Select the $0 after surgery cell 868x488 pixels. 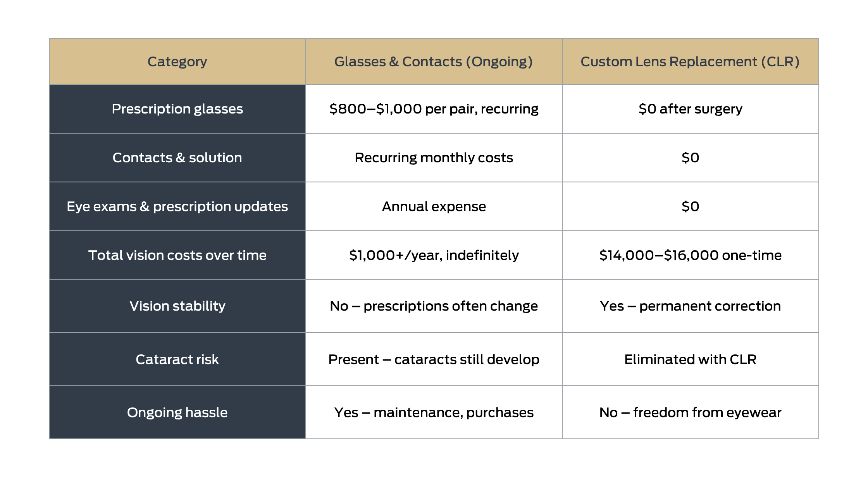tap(690, 109)
